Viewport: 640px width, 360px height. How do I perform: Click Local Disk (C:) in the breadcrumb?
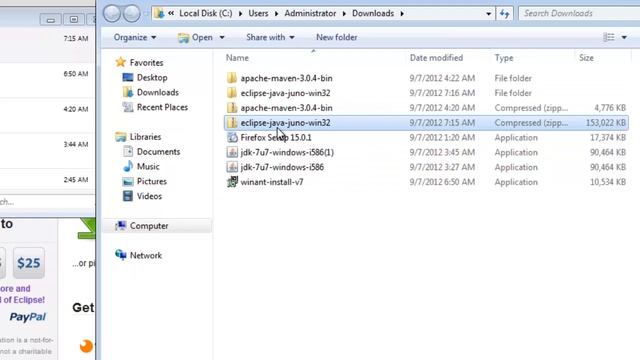click(206, 13)
